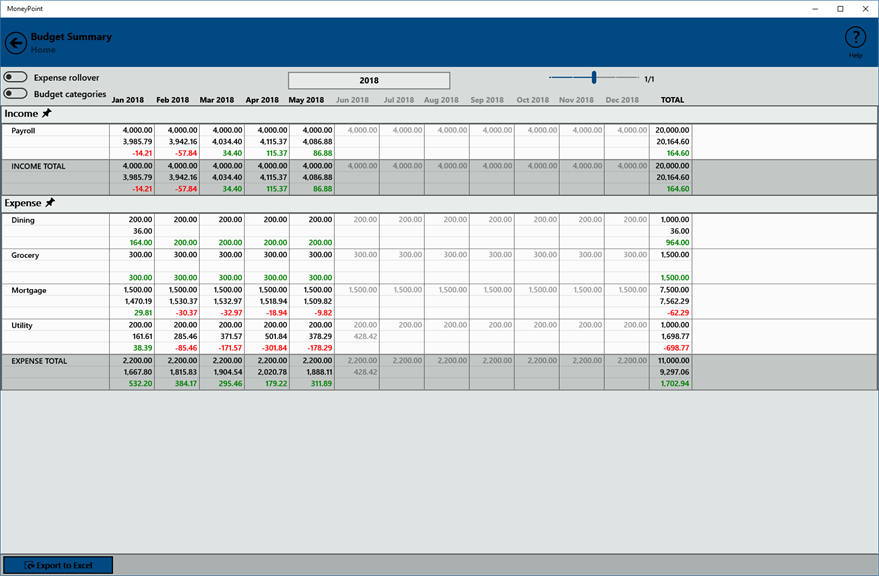Enable the Budget categories switch
This screenshot has width=879, height=576.
tap(15, 93)
